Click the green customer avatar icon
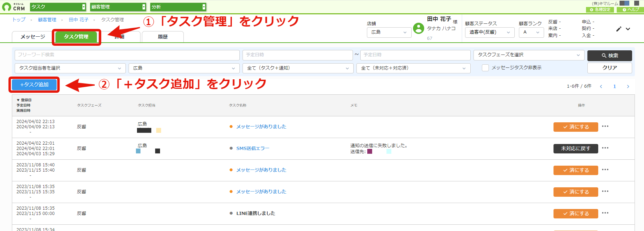Screen dimensions: 644x231 pyautogui.click(x=418, y=28)
